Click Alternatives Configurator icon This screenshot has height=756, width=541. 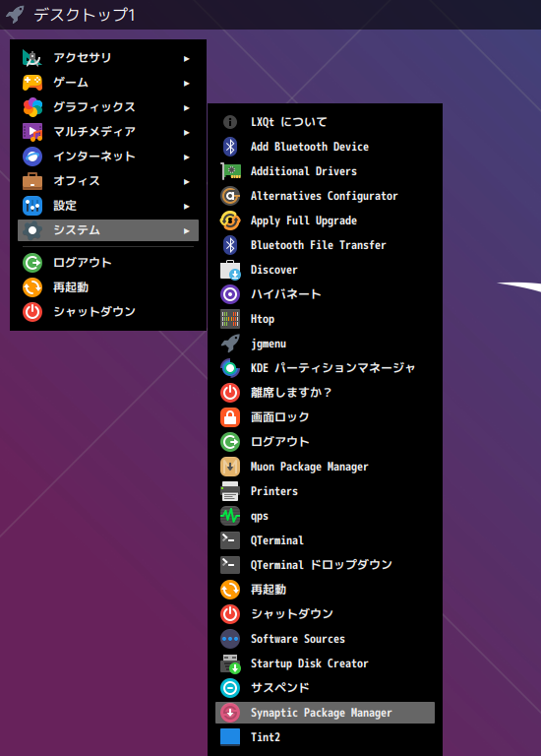230,196
